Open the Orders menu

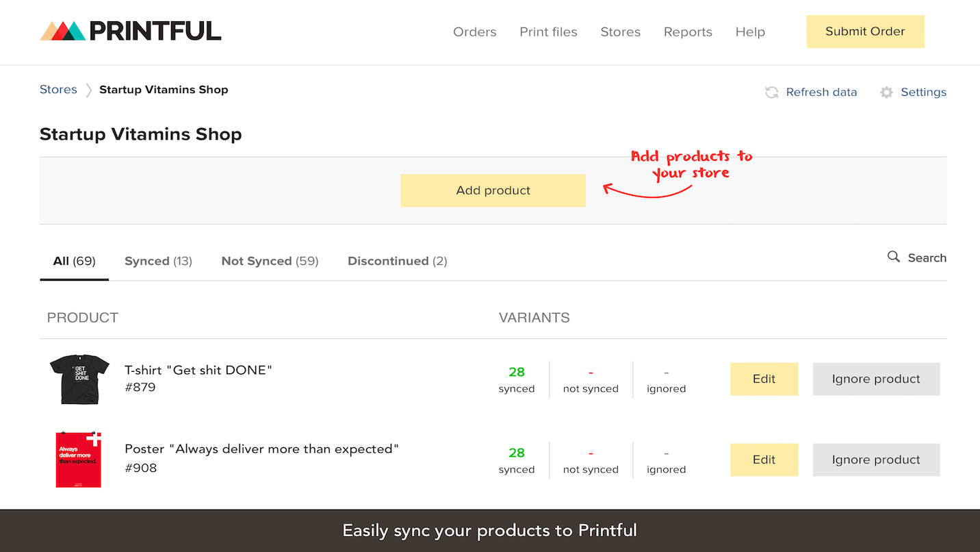point(474,32)
